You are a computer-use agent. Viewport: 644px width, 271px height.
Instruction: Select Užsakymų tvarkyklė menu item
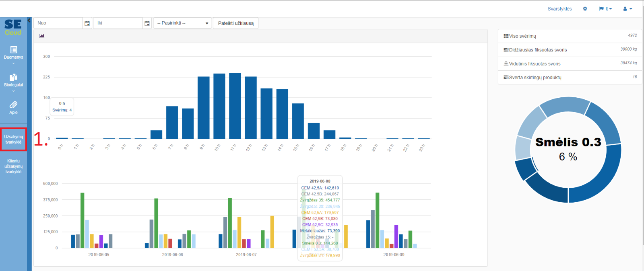click(x=13, y=140)
